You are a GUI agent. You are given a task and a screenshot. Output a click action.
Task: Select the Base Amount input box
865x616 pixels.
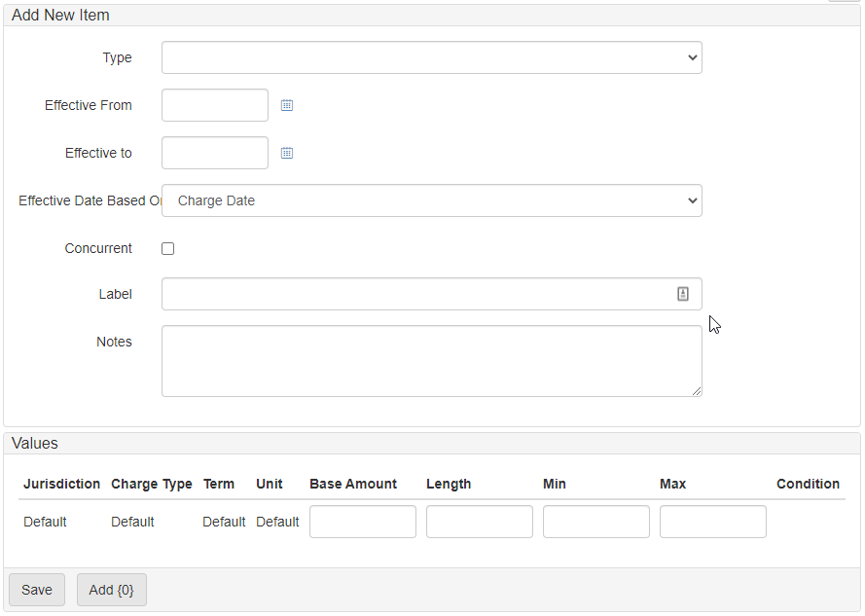click(x=362, y=522)
